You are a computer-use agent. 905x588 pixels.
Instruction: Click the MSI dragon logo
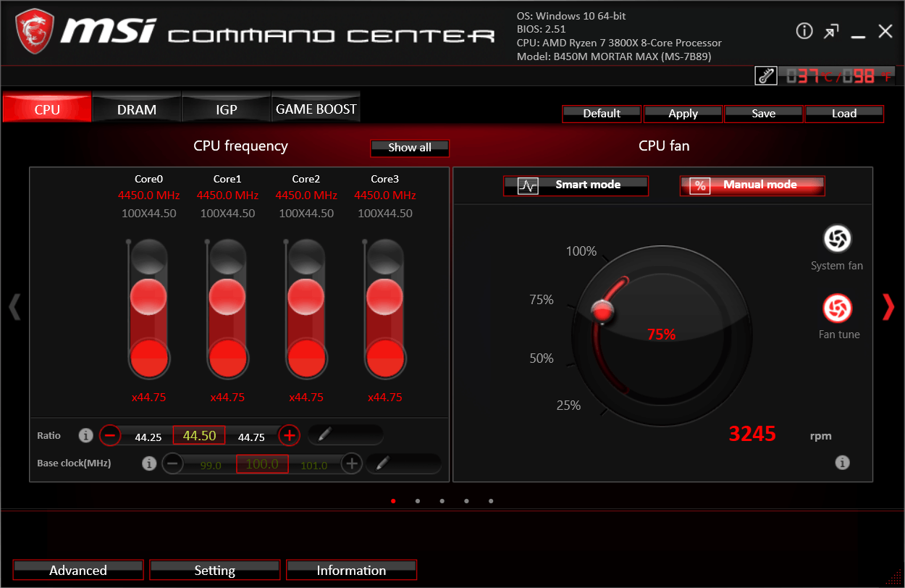click(x=34, y=30)
